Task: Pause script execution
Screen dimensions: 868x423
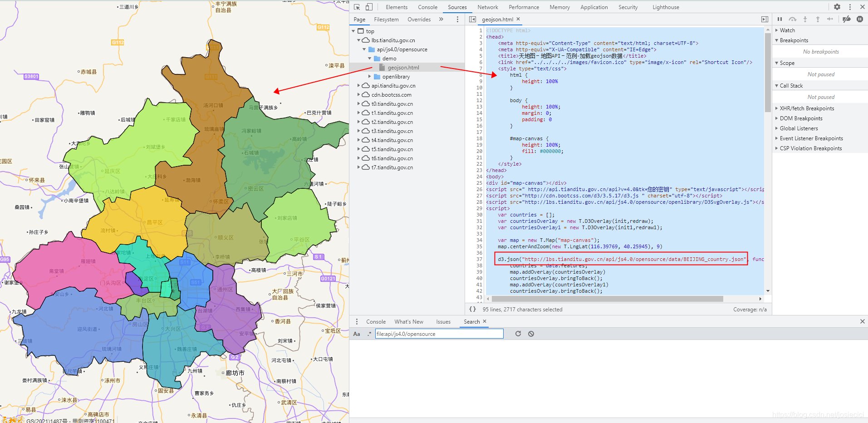Action: click(780, 19)
